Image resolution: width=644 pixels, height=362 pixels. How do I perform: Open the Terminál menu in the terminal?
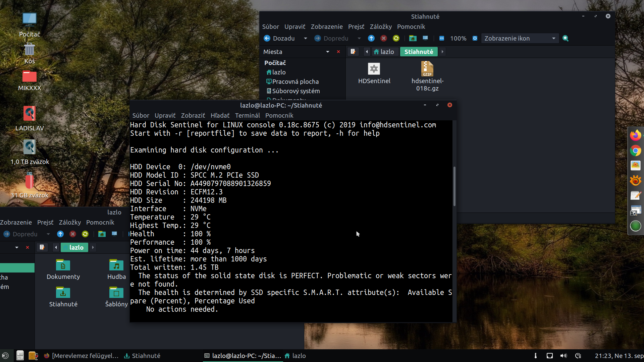(247, 115)
